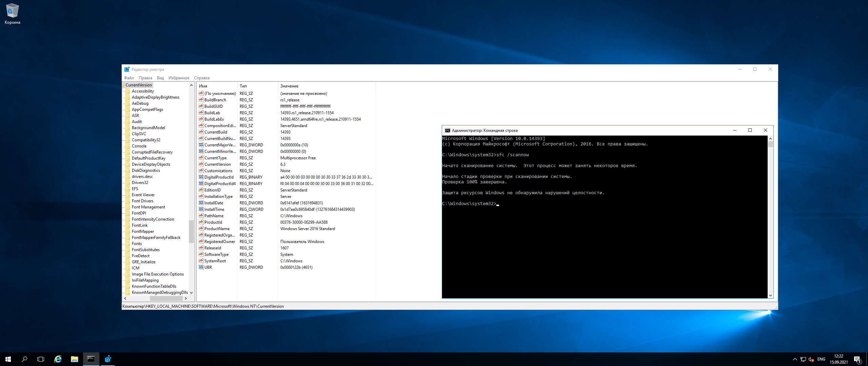868x366 pixels.
Task: Launch Internet Explorer from taskbar
Action: pyautogui.click(x=58, y=359)
